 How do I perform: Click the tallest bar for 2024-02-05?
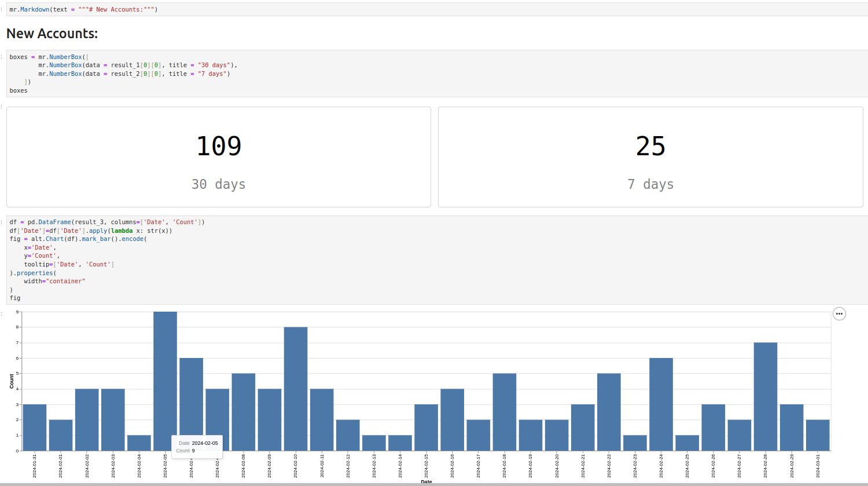point(165,381)
